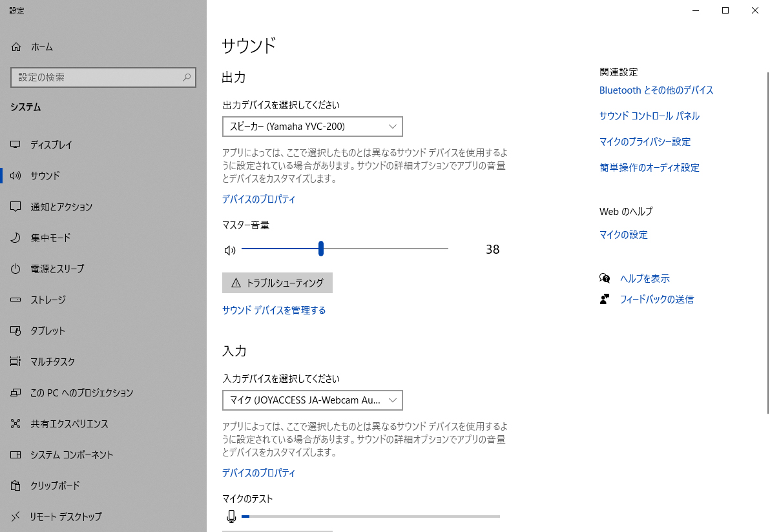Screen dimensions: 770x532
Task: Open 共有エクスペリエンス settings
Action: click(x=69, y=424)
